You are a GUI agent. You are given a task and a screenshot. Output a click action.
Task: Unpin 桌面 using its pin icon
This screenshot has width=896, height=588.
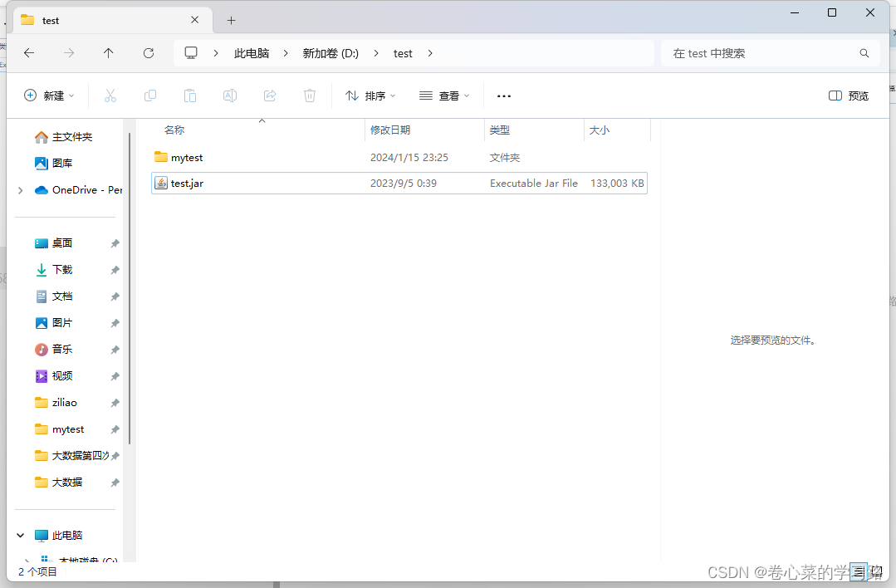115,243
